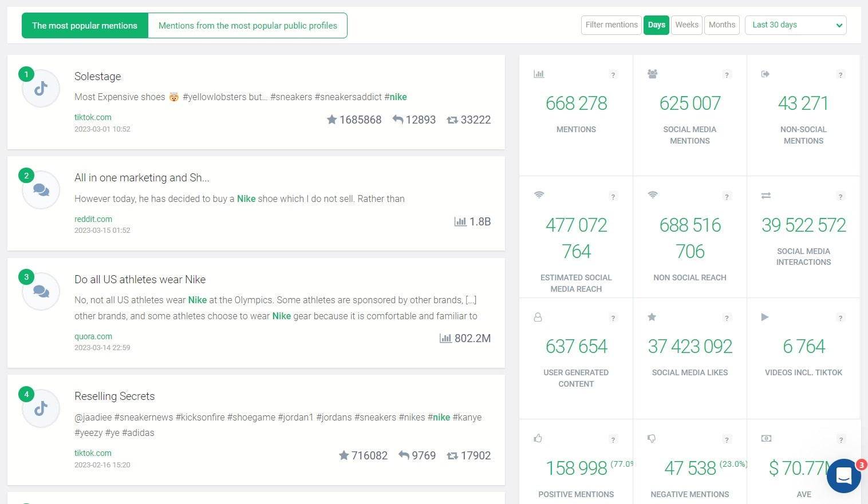The width and height of the screenshot is (868, 504).
Task: Click the 637 654 user generated content value
Action: click(x=577, y=347)
